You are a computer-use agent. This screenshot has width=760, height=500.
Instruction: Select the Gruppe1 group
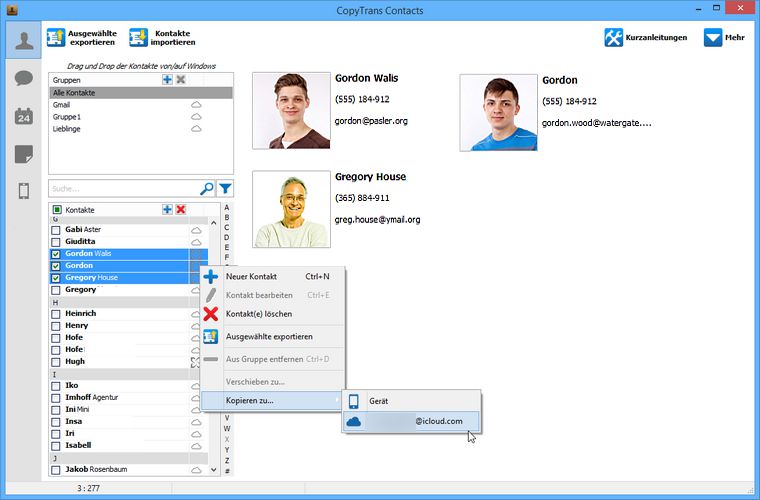click(141, 117)
